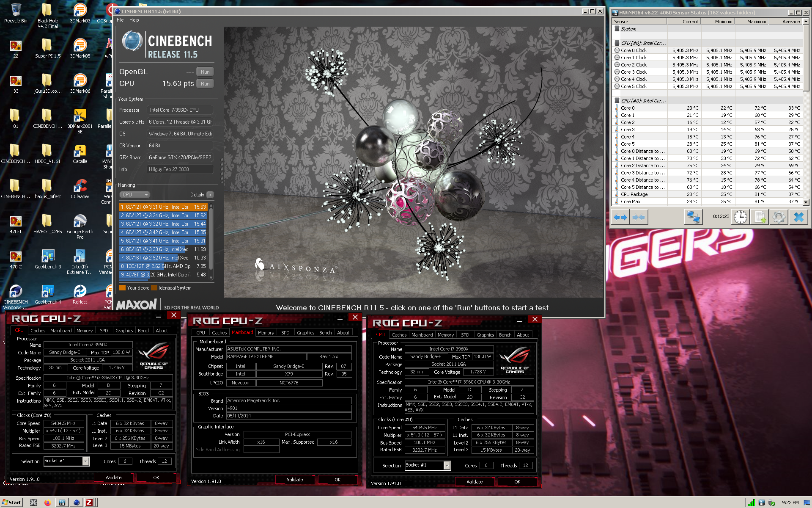Select Core Max row in HWiNFO
This screenshot has width=812, height=508.
(707, 202)
